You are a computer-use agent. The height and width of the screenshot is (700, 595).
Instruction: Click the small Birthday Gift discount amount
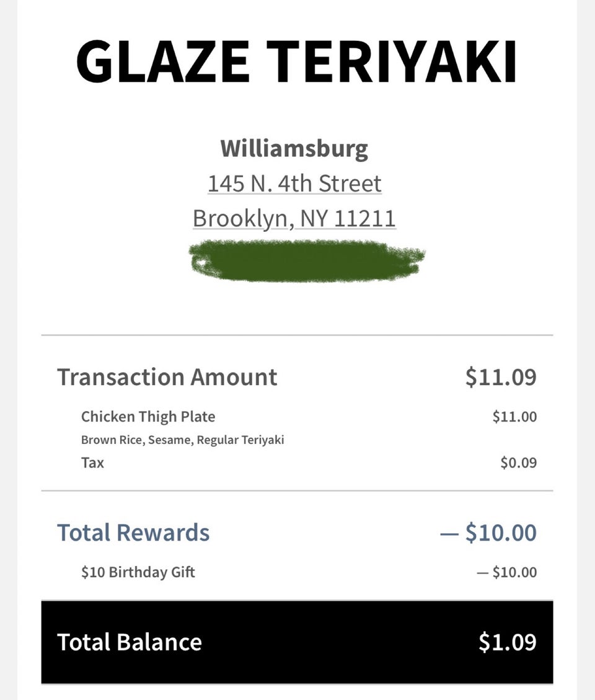[x=506, y=572]
